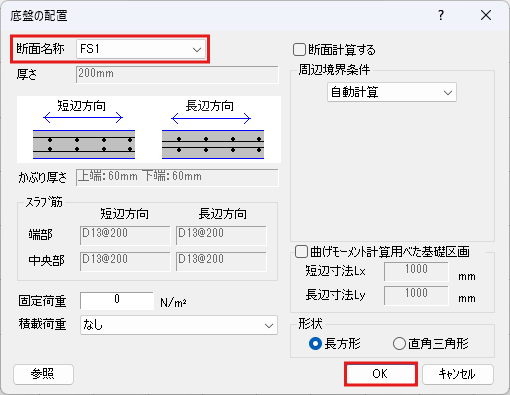Click the キャンセル button

pos(457,374)
